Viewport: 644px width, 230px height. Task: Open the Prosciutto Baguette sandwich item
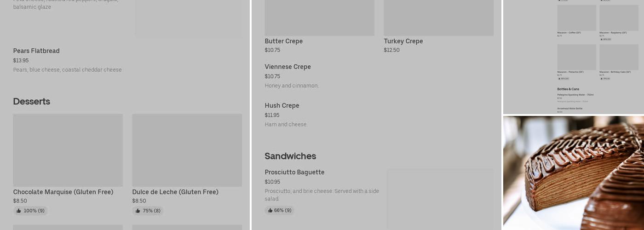(294, 172)
